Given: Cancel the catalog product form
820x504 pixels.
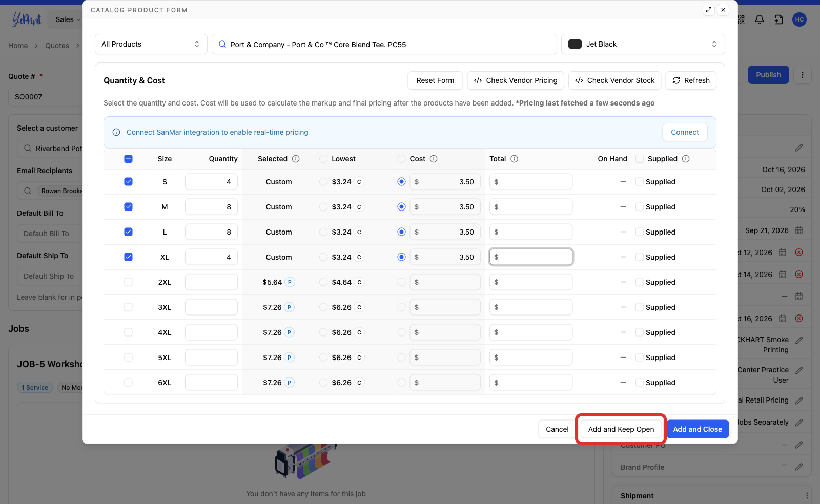Looking at the screenshot, I should point(557,429).
